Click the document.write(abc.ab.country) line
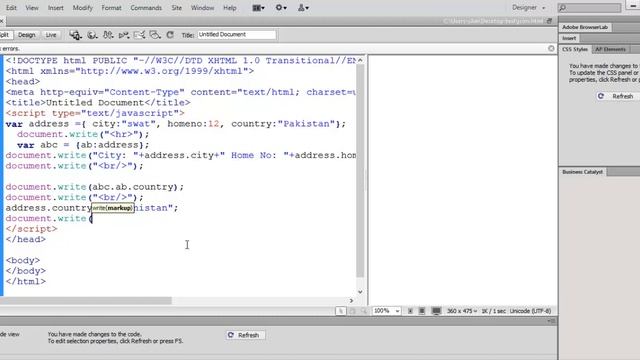This screenshot has height=360, width=640. point(95,187)
